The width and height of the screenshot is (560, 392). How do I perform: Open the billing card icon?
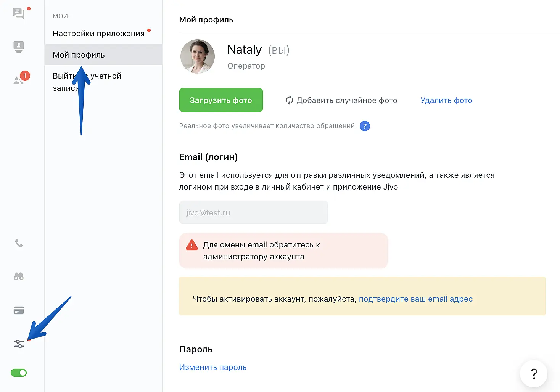(x=19, y=310)
